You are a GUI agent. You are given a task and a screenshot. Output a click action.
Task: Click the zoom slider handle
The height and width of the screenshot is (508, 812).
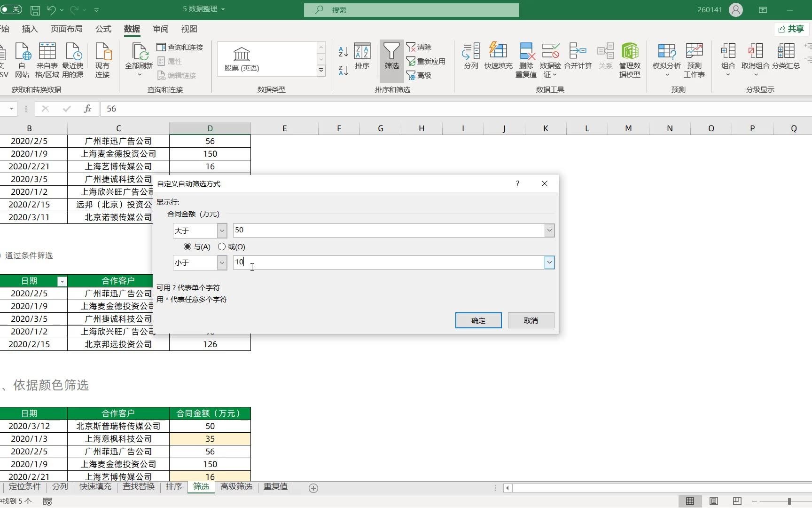point(789,501)
